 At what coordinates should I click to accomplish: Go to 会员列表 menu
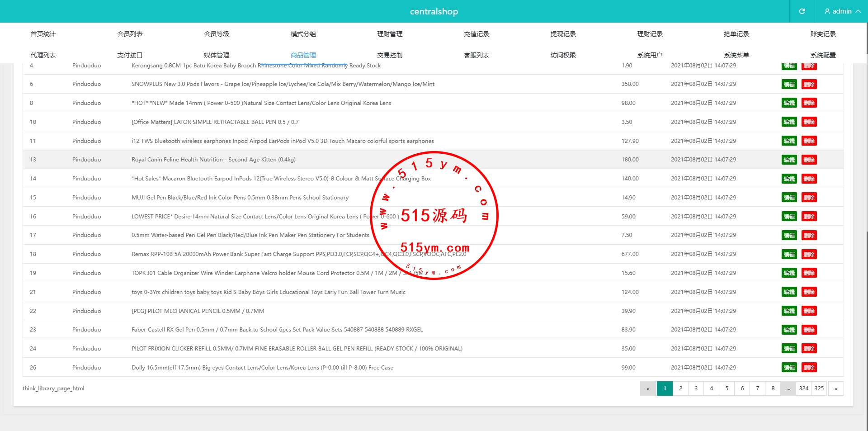click(130, 34)
